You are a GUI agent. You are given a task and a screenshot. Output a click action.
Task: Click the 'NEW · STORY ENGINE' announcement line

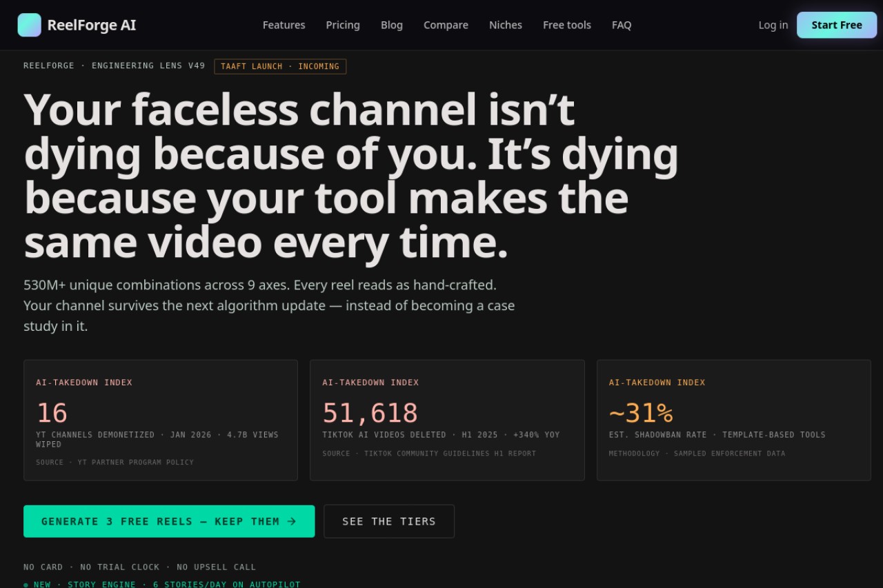coord(162,585)
